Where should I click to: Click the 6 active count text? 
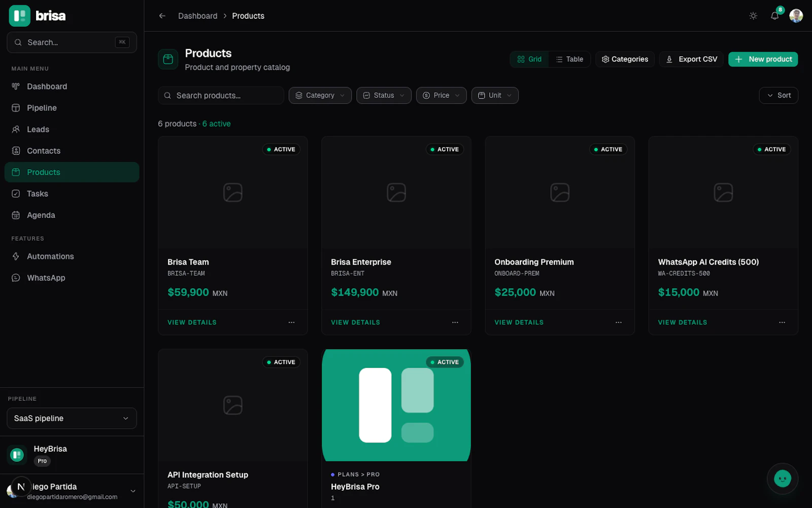(x=217, y=124)
